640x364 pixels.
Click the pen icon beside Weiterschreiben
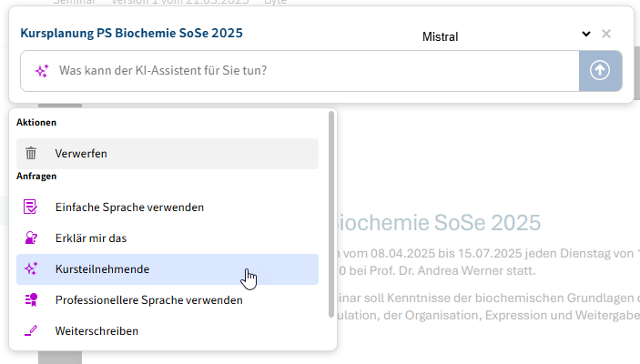[x=31, y=331]
